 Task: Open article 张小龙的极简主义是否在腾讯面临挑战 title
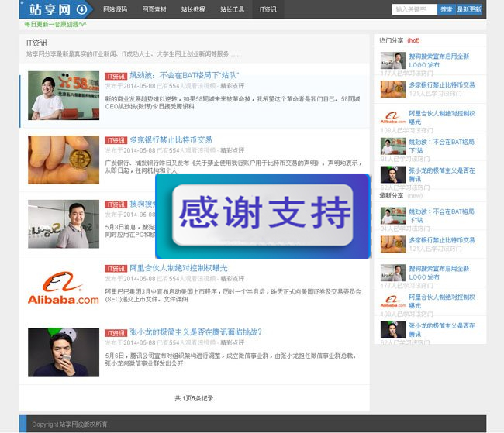point(195,332)
